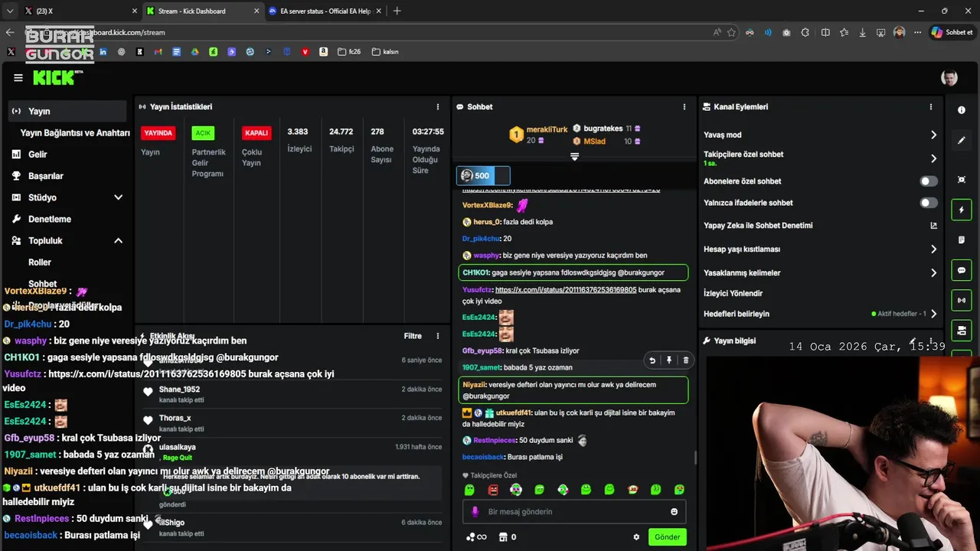The width and height of the screenshot is (980, 551).
Task: Open the Kick hamburger menu
Action: 18,77
